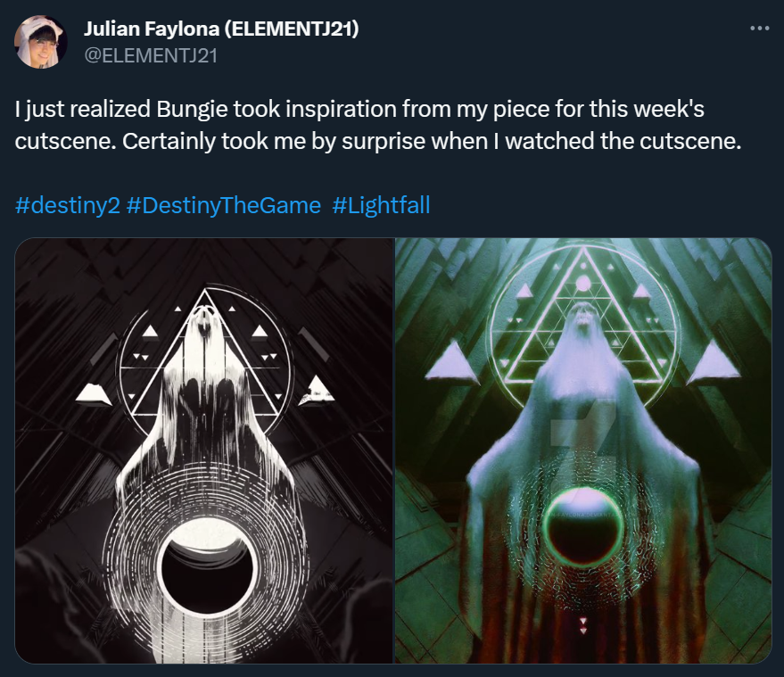
Task: Click the white circle atop the artwork's triangle
Action: coord(583,284)
